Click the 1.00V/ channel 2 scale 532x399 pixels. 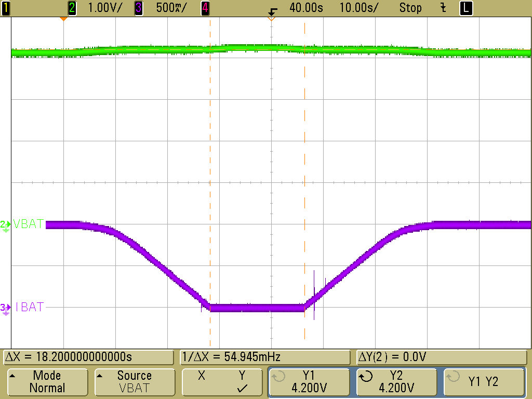coord(104,8)
